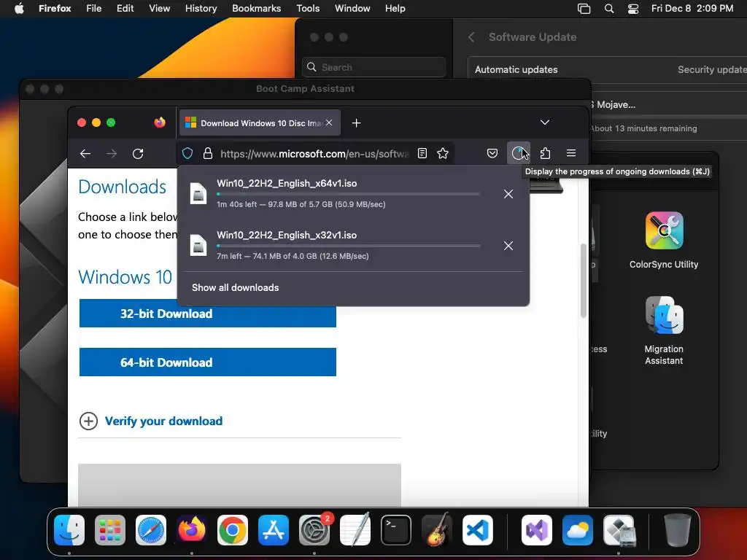Open the Help menu

(x=395, y=9)
